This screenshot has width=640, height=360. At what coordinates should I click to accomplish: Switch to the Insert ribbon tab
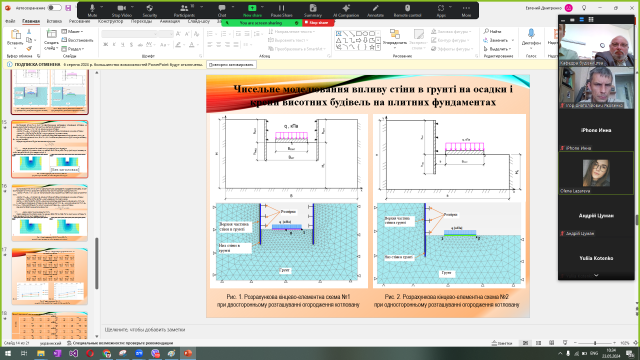click(x=54, y=21)
